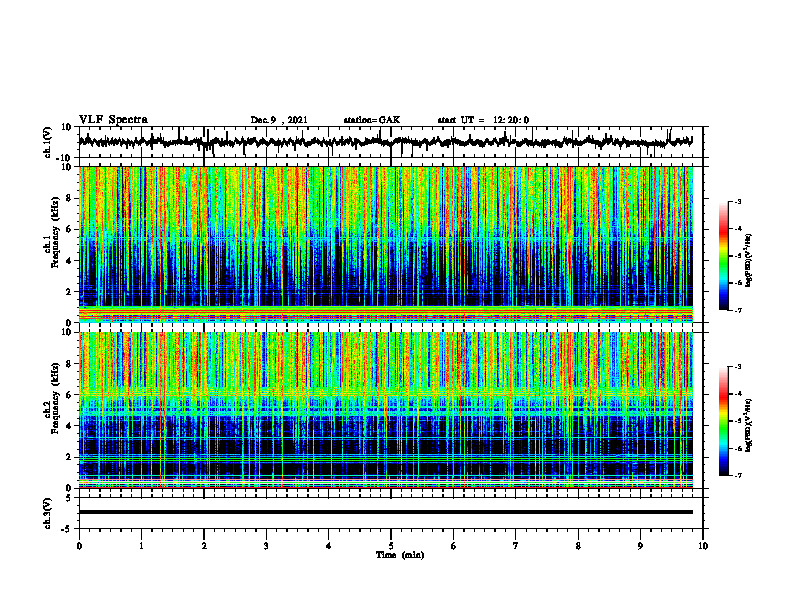Viewport: 792px width, 612px height.
Task: Click the ch.2 "Frequency (kHz)" axis label
Action: [x=55, y=398]
